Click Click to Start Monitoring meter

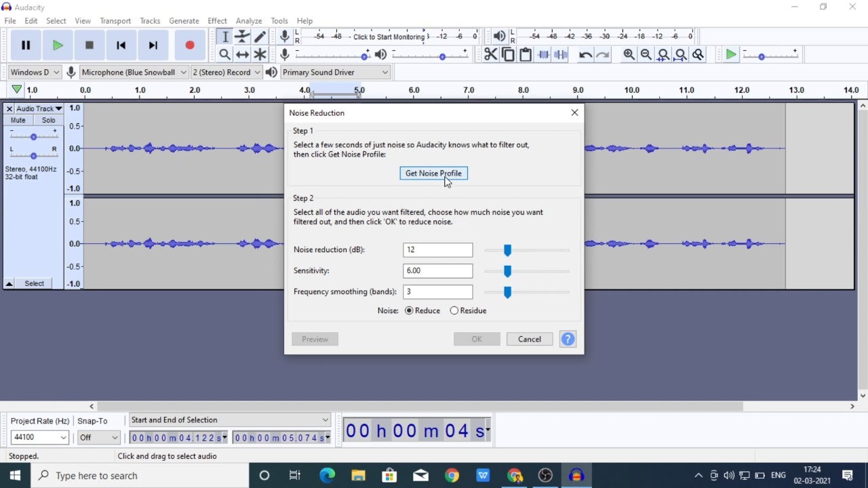[389, 37]
